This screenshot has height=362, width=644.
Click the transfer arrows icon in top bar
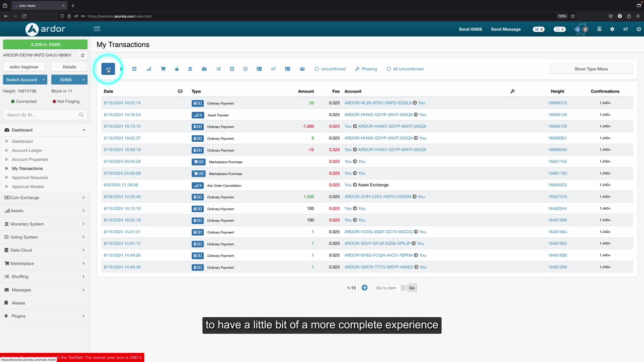coord(625,29)
